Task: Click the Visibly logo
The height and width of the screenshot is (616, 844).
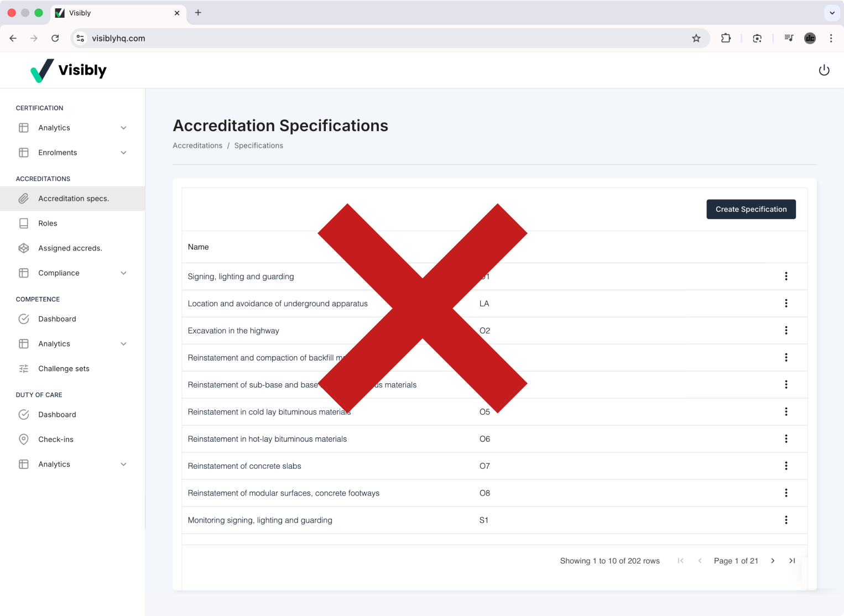Action: point(69,70)
